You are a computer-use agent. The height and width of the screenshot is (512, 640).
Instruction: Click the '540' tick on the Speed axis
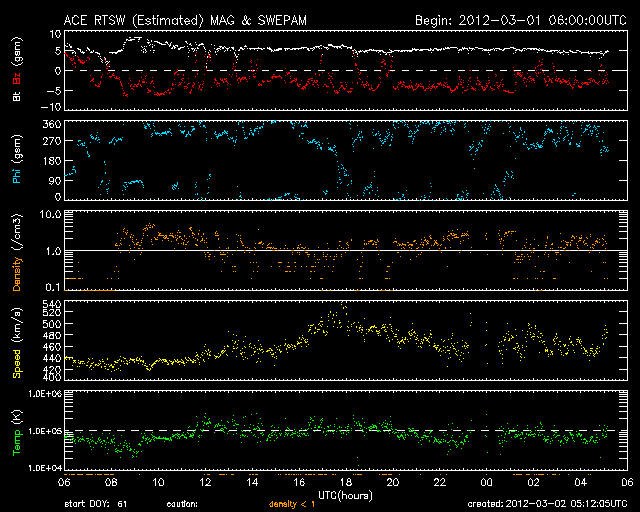tap(52, 304)
